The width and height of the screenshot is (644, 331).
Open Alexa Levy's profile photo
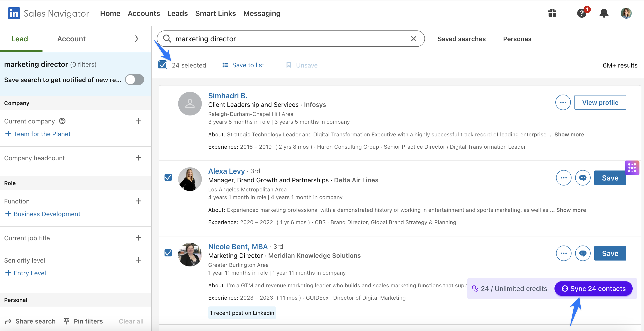click(190, 179)
